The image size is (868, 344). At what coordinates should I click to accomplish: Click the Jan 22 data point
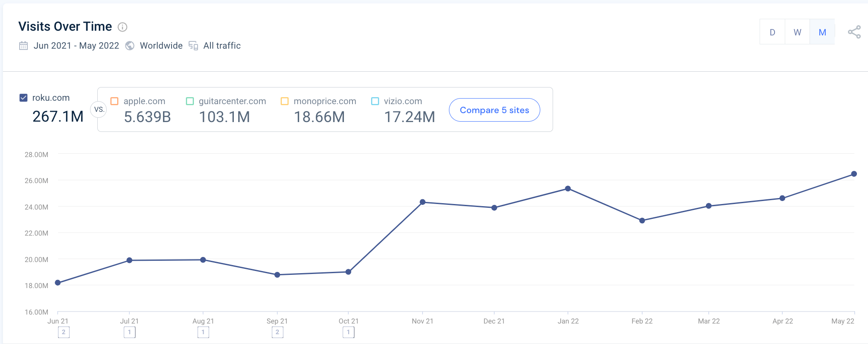[x=568, y=189]
